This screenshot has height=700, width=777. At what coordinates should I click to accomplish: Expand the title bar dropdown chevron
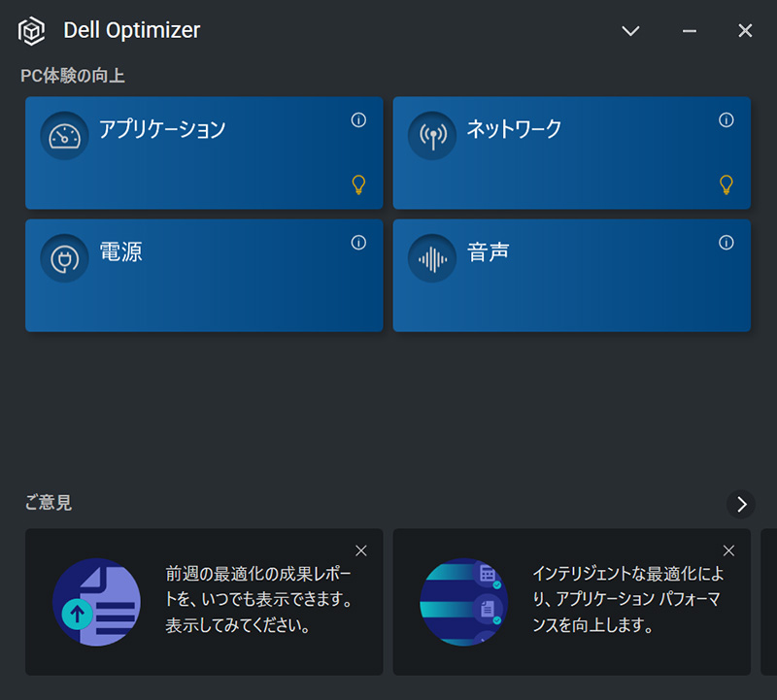pyautogui.click(x=630, y=31)
